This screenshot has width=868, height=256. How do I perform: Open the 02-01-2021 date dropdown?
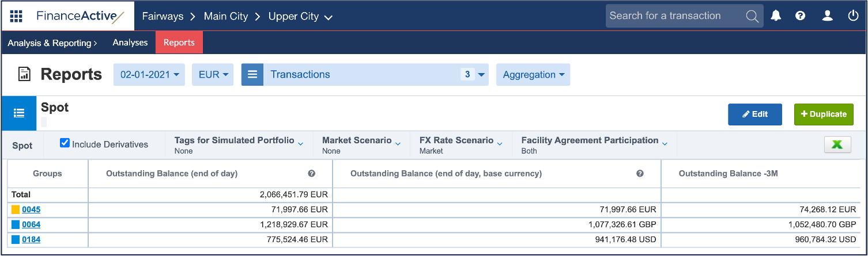pyautogui.click(x=149, y=75)
